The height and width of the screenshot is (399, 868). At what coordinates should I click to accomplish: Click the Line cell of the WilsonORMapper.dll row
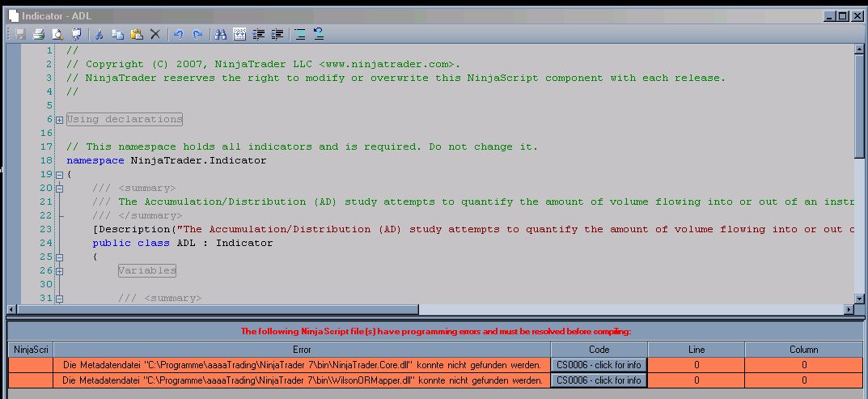[x=697, y=380]
